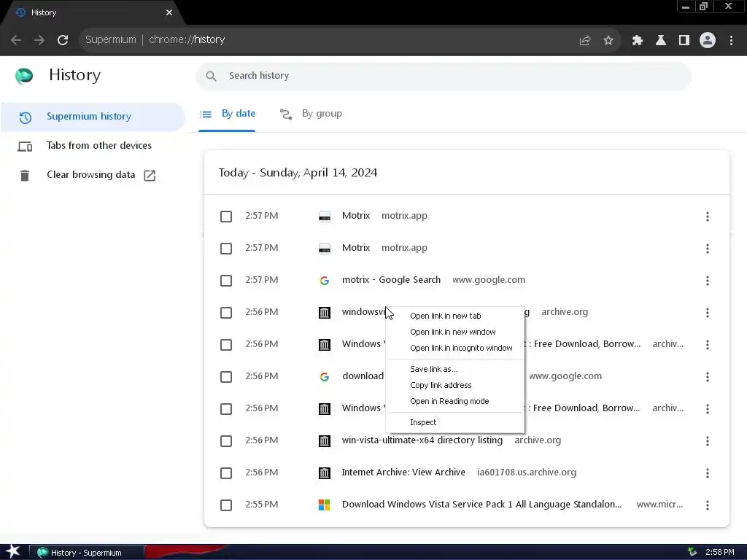The height and width of the screenshot is (560, 747).
Task: Click the Google favicon in the download row
Action: pyautogui.click(x=325, y=377)
